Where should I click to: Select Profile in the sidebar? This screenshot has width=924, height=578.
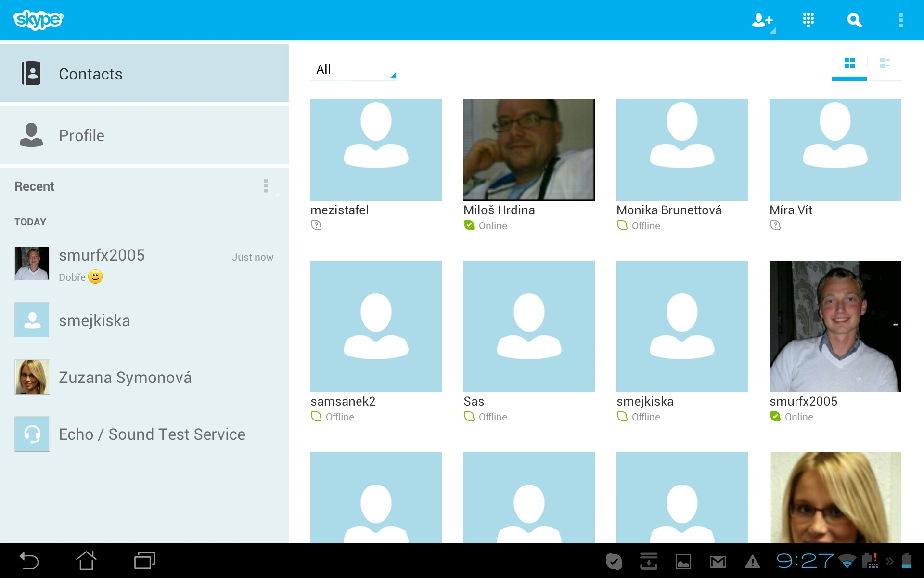point(81,135)
